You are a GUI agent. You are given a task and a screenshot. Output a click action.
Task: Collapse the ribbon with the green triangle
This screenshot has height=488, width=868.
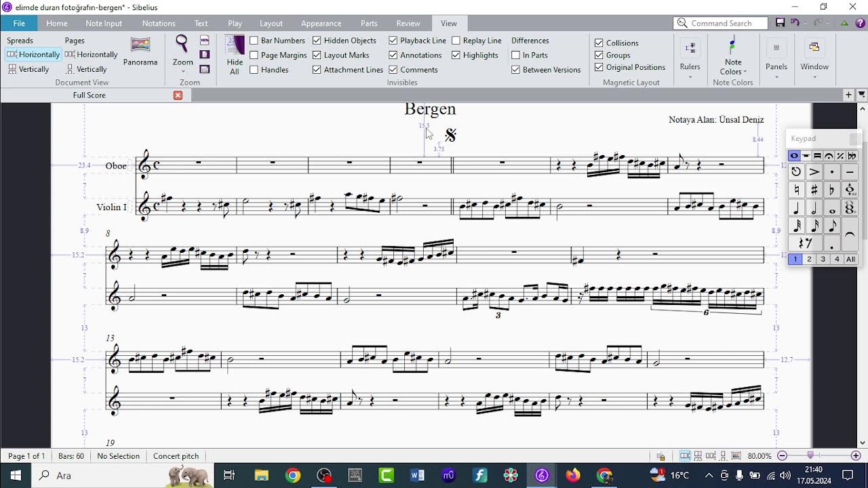844,23
